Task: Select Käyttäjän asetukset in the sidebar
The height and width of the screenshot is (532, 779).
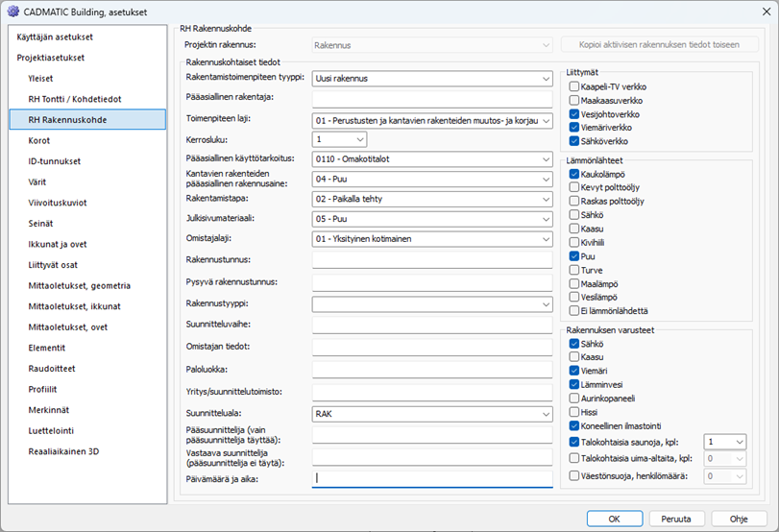Action: pos(55,36)
